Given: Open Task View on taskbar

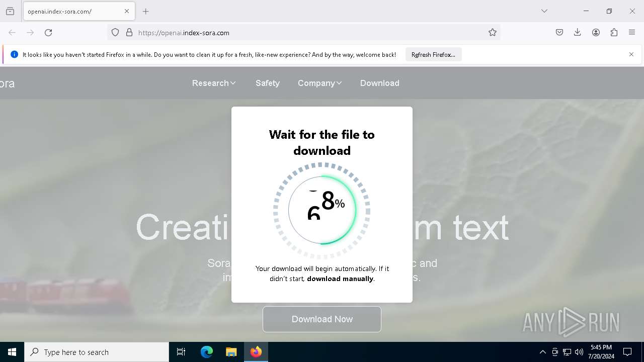Looking at the screenshot, I should click(x=181, y=352).
